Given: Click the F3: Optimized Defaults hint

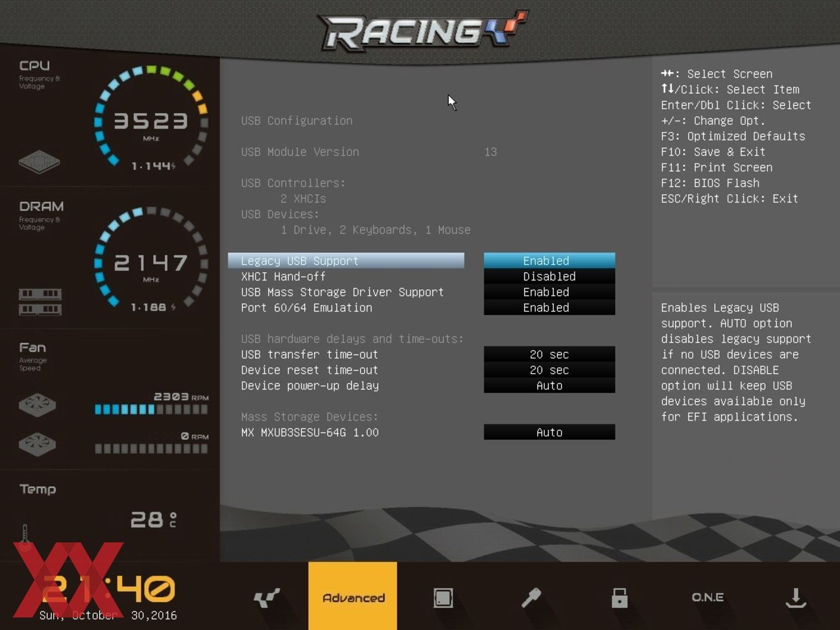Looking at the screenshot, I should pos(733,136).
